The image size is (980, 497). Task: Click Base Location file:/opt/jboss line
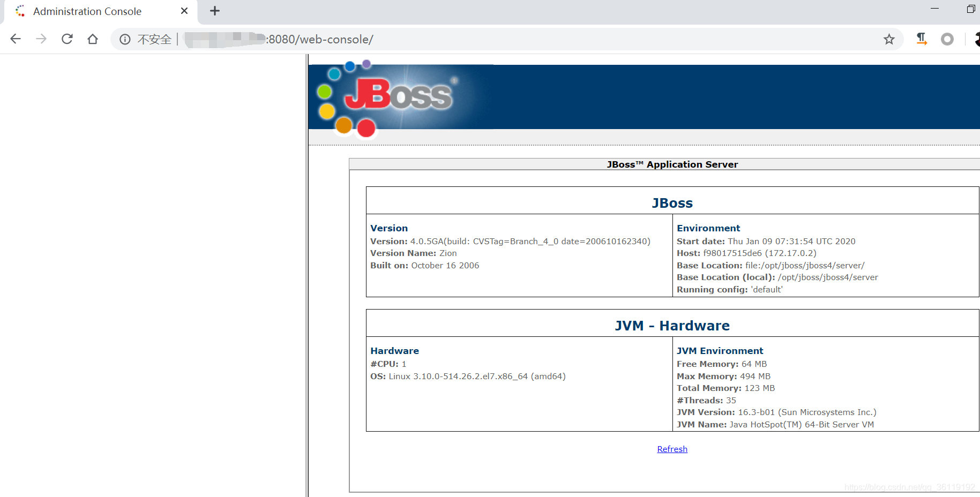[x=770, y=266]
